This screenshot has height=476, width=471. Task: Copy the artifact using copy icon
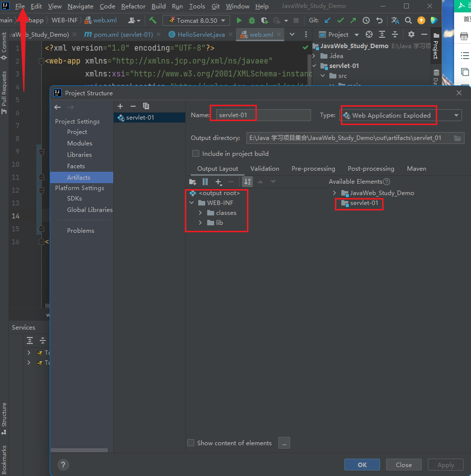(x=146, y=106)
